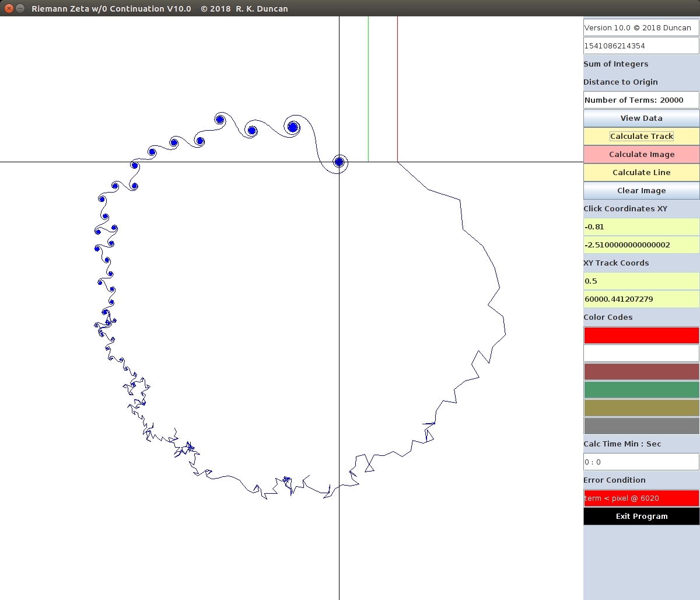Choose the gray color code swatch
700x600 pixels.
[641, 425]
